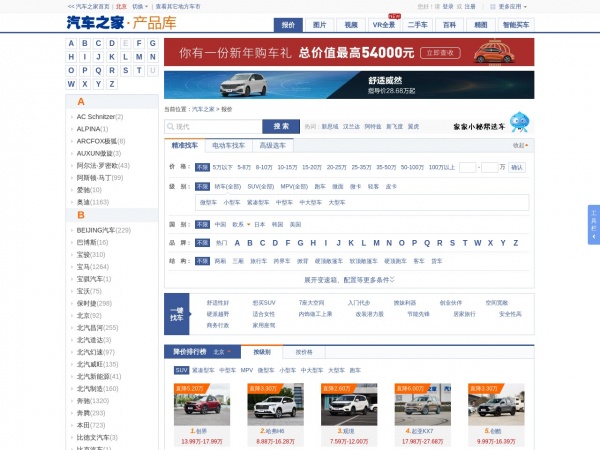Click the minimum price input box

[x=467, y=167]
